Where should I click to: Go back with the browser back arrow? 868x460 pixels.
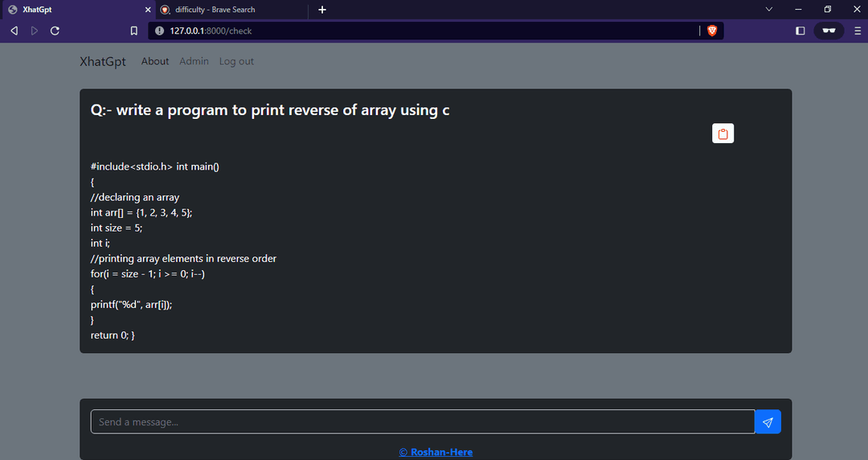14,31
